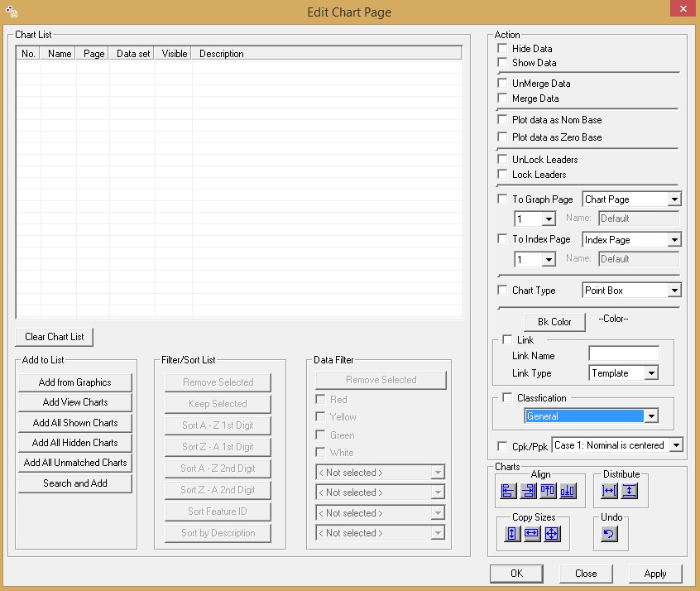Click the Undo arrow icon
The height and width of the screenshot is (591, 700).
tap(609, 533)
